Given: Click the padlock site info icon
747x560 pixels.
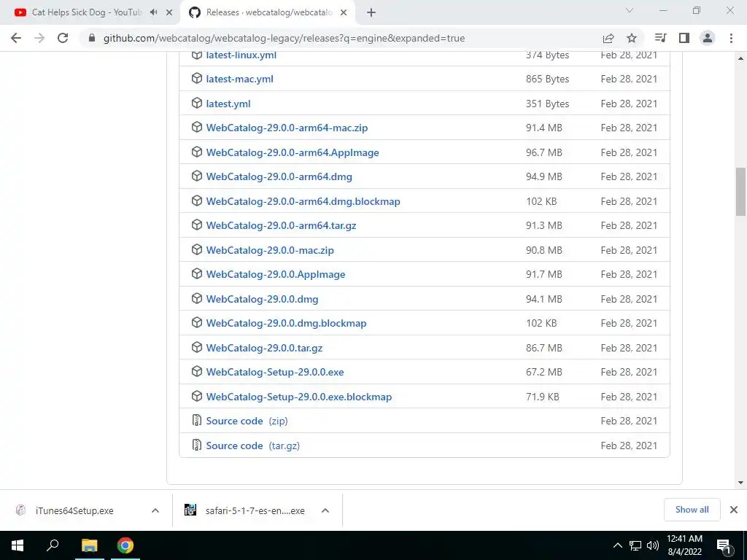Looking at the screenshot, I should pos(92,38).
